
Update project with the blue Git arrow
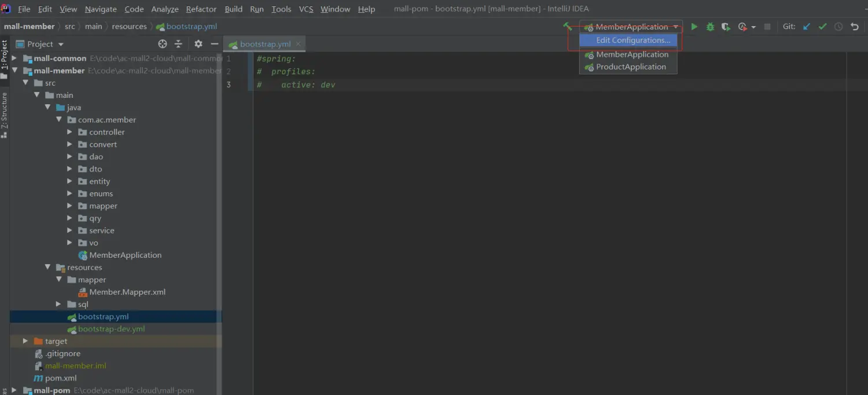coord(806,27)
